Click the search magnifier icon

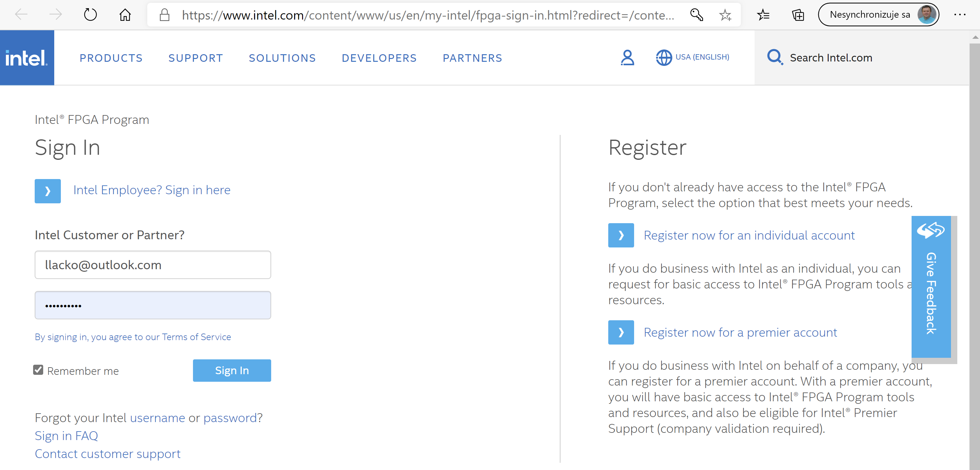point(774,57)
